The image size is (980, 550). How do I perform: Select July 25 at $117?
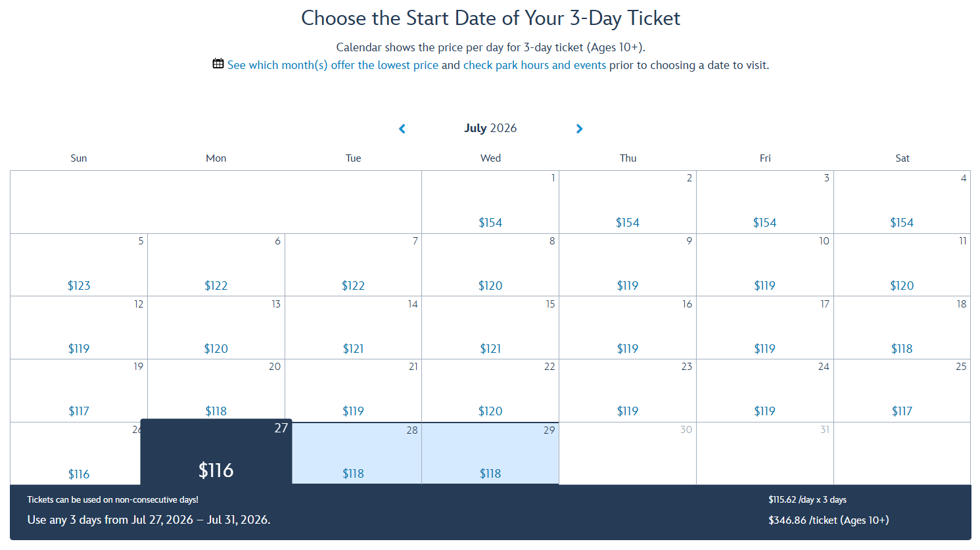click(902, 391)
